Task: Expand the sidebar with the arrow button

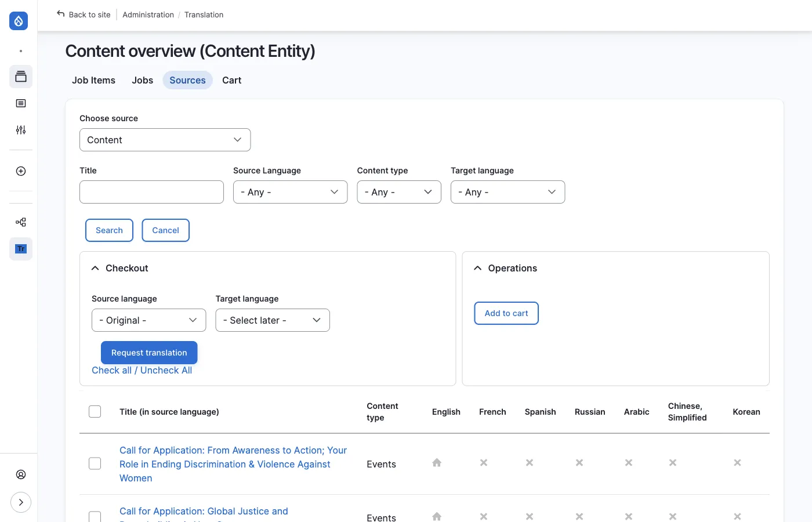Action: [21, 502]
